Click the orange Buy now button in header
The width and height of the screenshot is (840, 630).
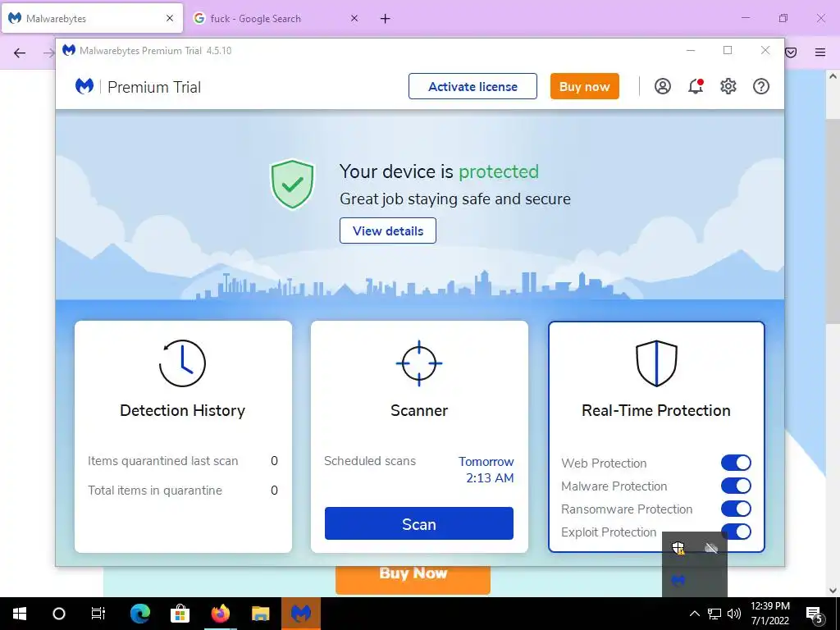pos(584,86)
